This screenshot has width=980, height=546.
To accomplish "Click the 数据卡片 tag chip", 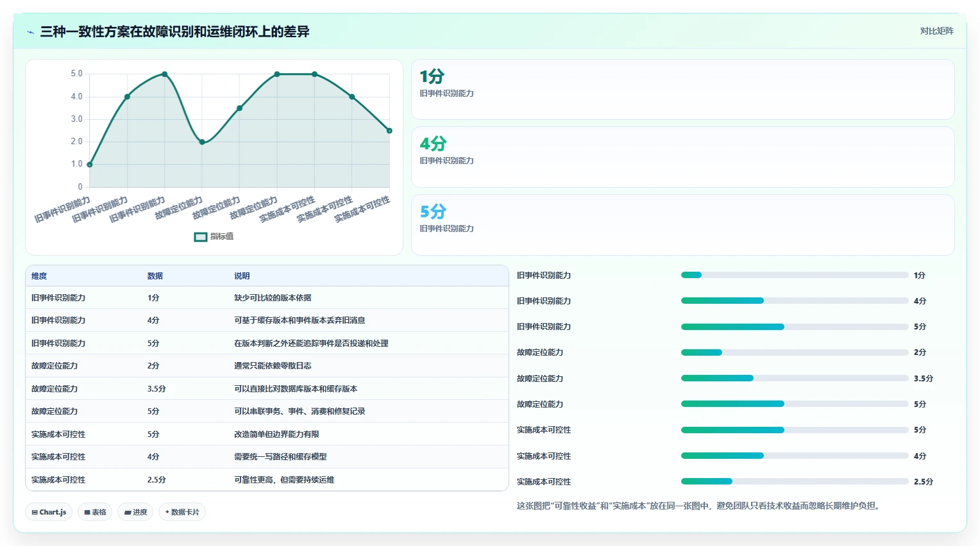I will 182,512.
